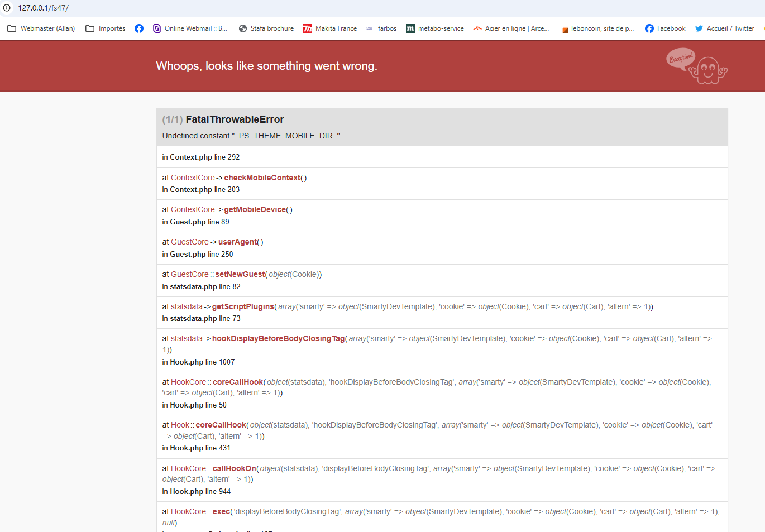Click the 'in Guest.php line 89' text
765x532 pixels.
(x=196, y=222)
